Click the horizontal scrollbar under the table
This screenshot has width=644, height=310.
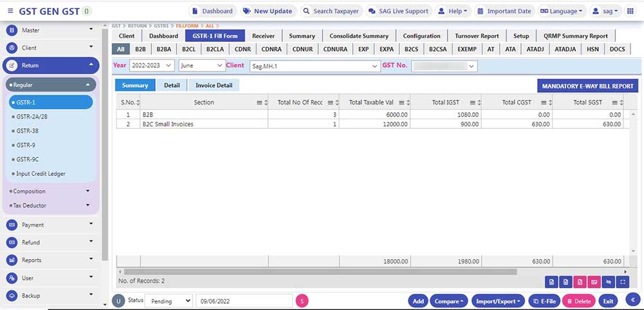coord(322,272)
